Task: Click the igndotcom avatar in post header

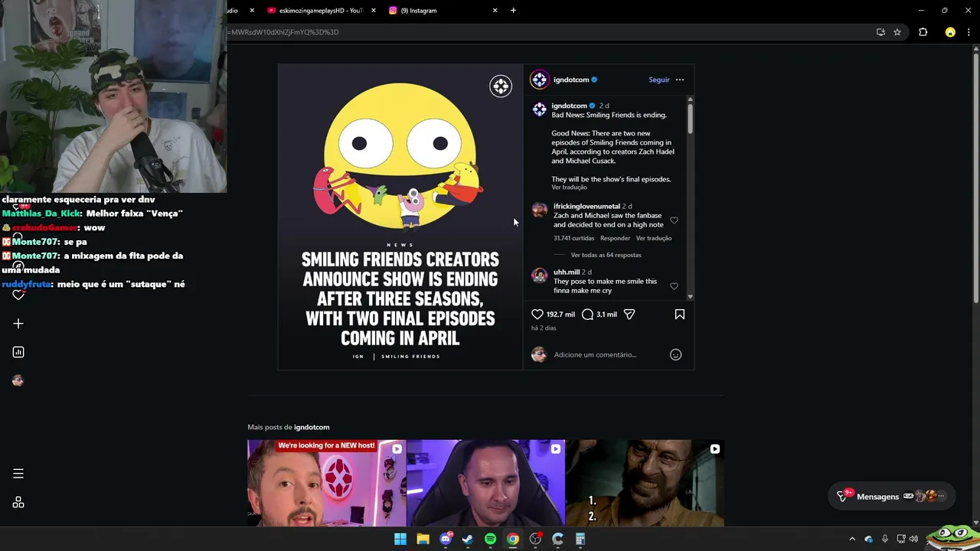Action: click(540, 80)
